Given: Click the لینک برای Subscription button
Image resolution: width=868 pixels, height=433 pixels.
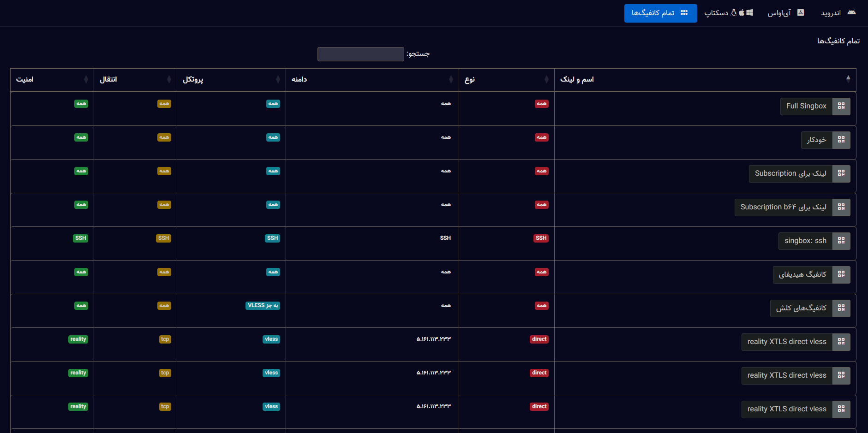Looking at the screenshot, I should 790,173.
